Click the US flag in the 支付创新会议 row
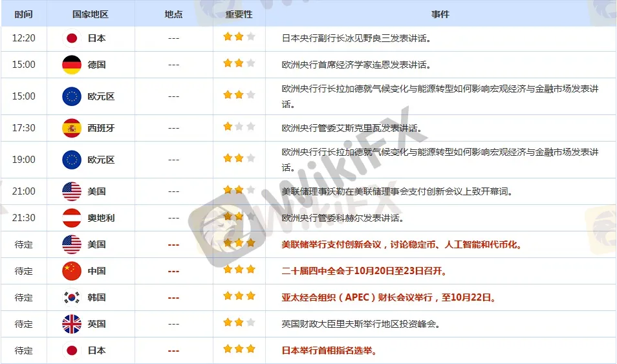Viewport: 617px width, 364px height. click(x=72, y=244)
